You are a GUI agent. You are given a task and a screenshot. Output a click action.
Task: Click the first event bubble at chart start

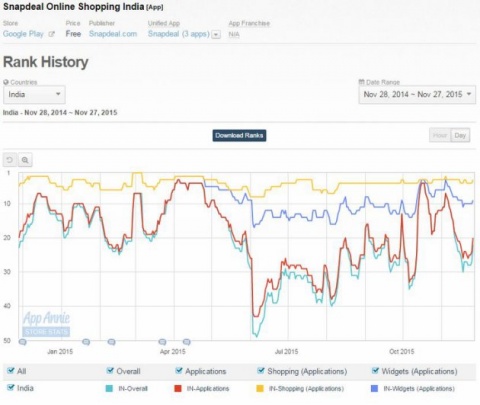coord(22,342)
